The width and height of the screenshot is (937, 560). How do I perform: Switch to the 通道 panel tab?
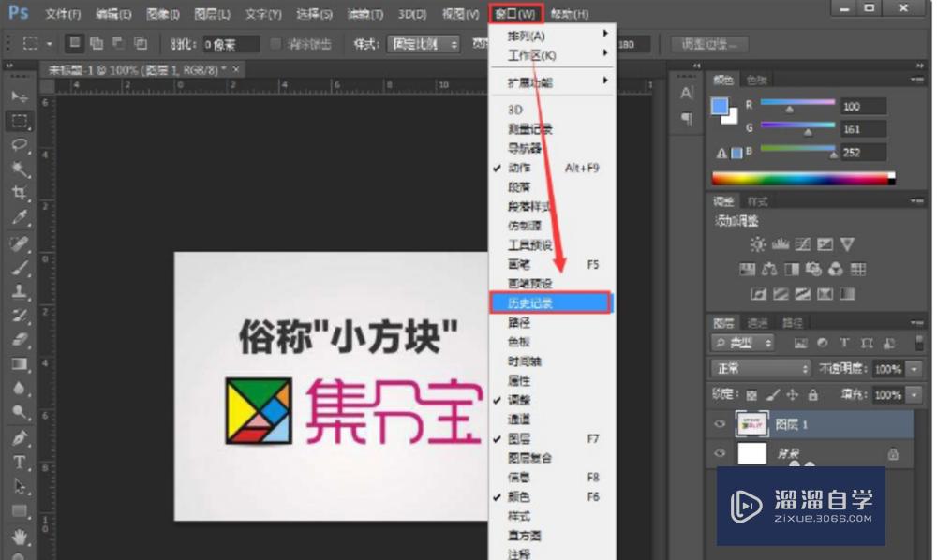click(x=759, y=323)
